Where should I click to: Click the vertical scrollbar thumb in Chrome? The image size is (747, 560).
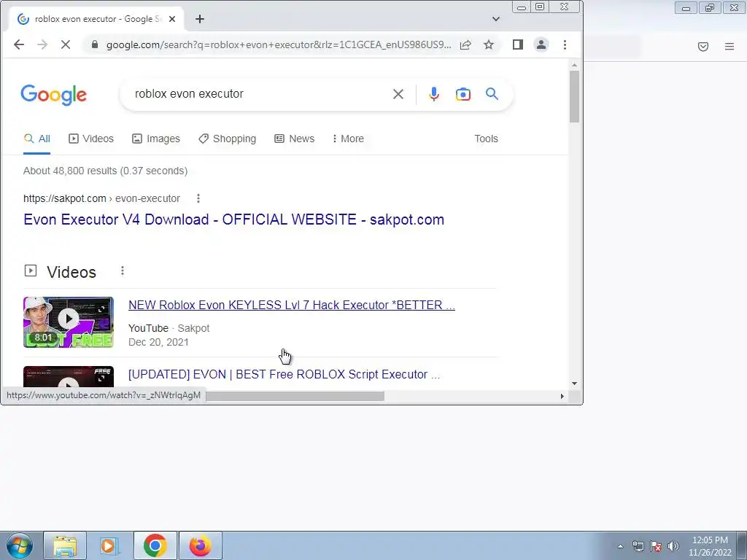click(575, 96)
